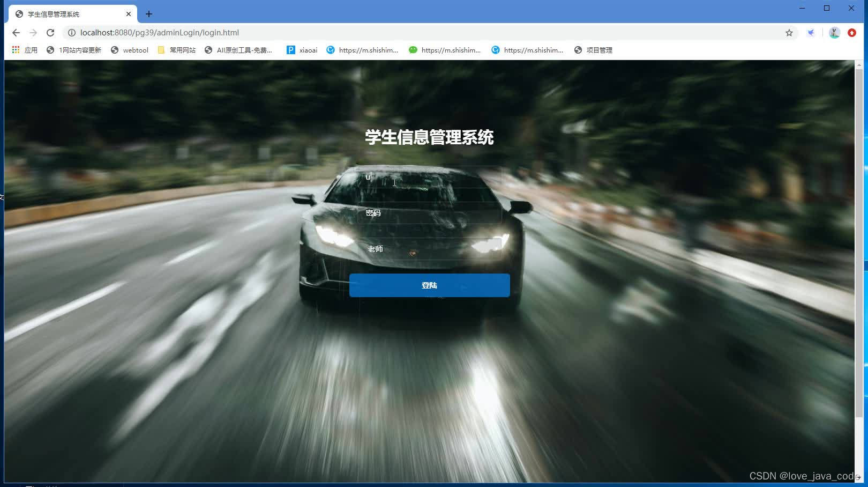Open the webtool bookmark
This screenshot has height=487, width=868.
(x=129, y=50)
